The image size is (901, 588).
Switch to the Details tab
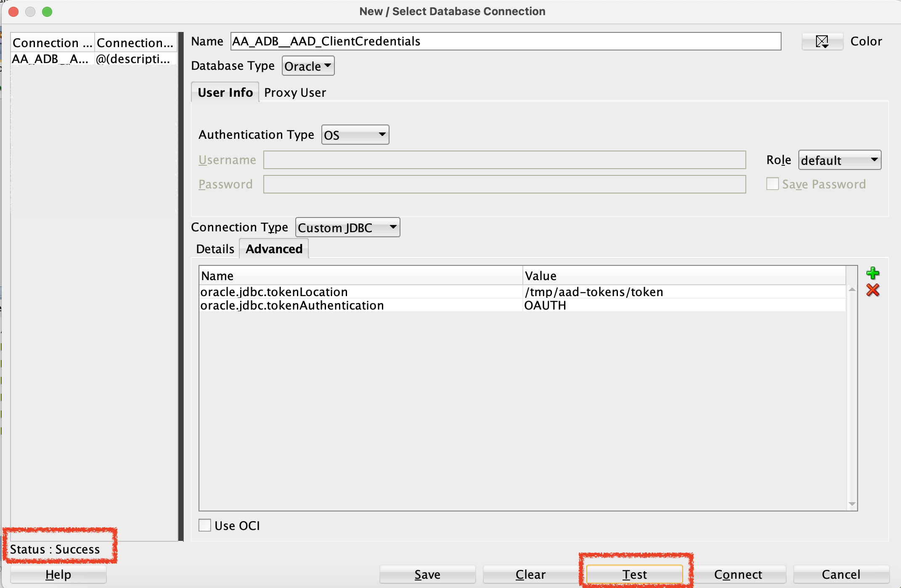pos(215,249)
